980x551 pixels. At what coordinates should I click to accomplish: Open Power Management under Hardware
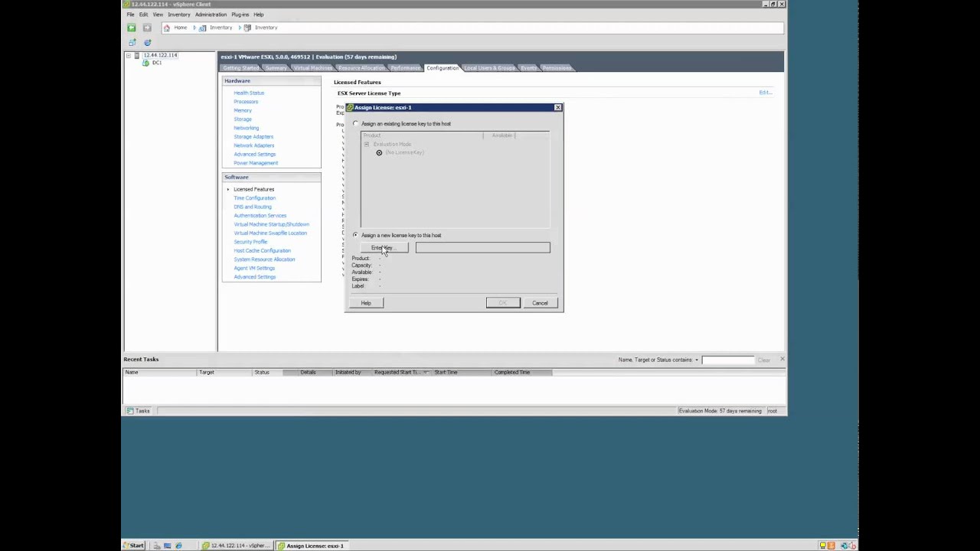tap(256, 163)
